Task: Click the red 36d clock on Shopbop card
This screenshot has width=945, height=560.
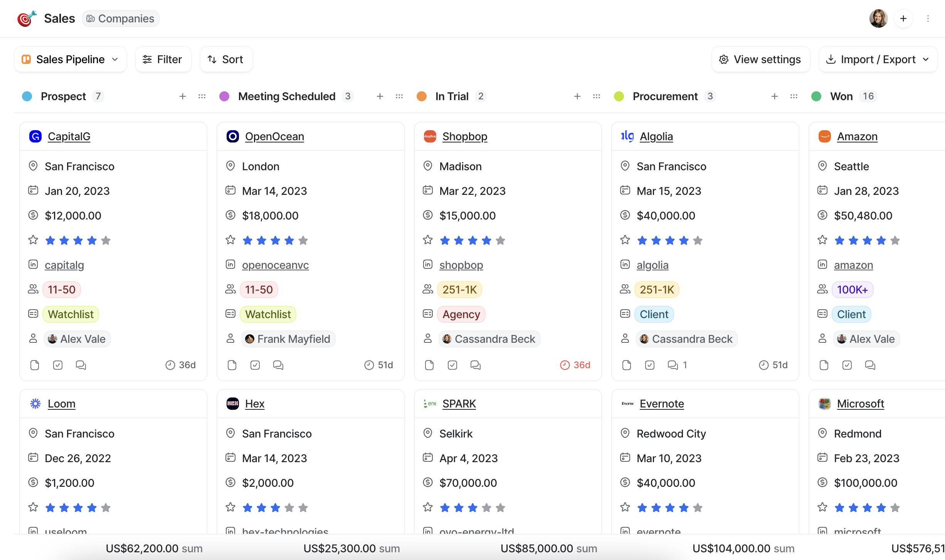Action: pyautogui.click(x=575, y=365)
